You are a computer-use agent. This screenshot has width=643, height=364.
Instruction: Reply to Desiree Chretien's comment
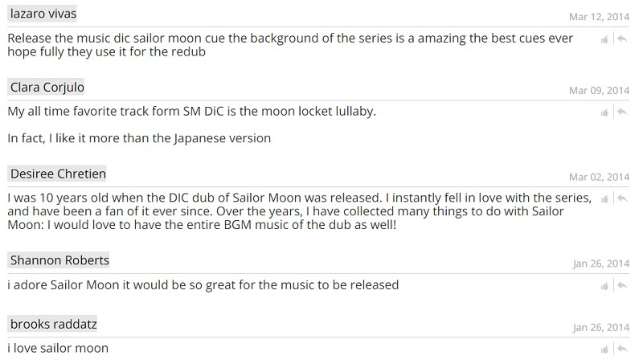622,198
